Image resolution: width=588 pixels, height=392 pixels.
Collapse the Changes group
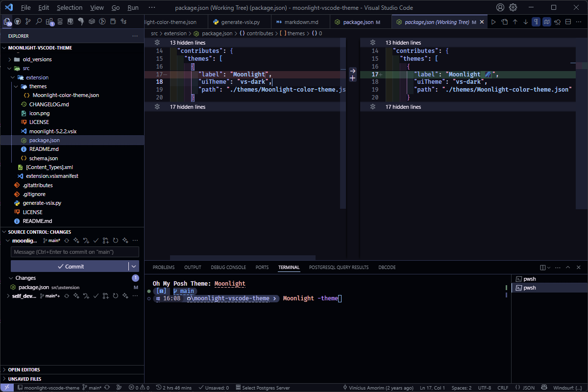[x=12, y=278]
